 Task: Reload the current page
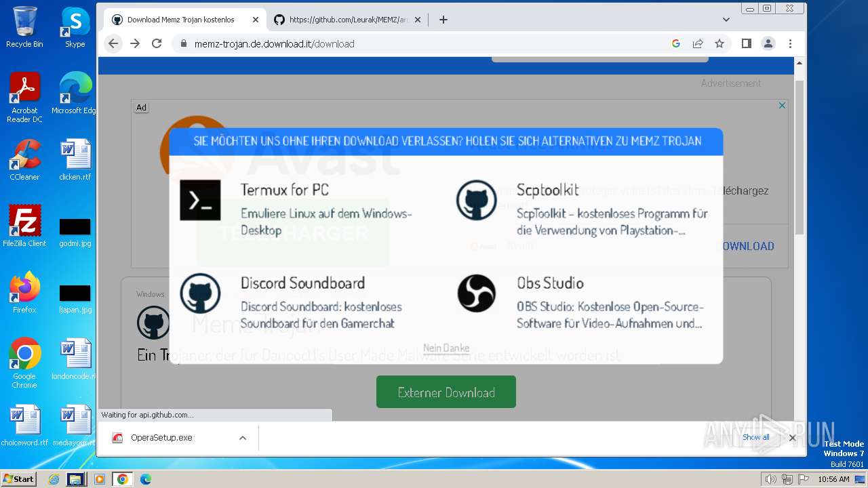click(157, 43)
